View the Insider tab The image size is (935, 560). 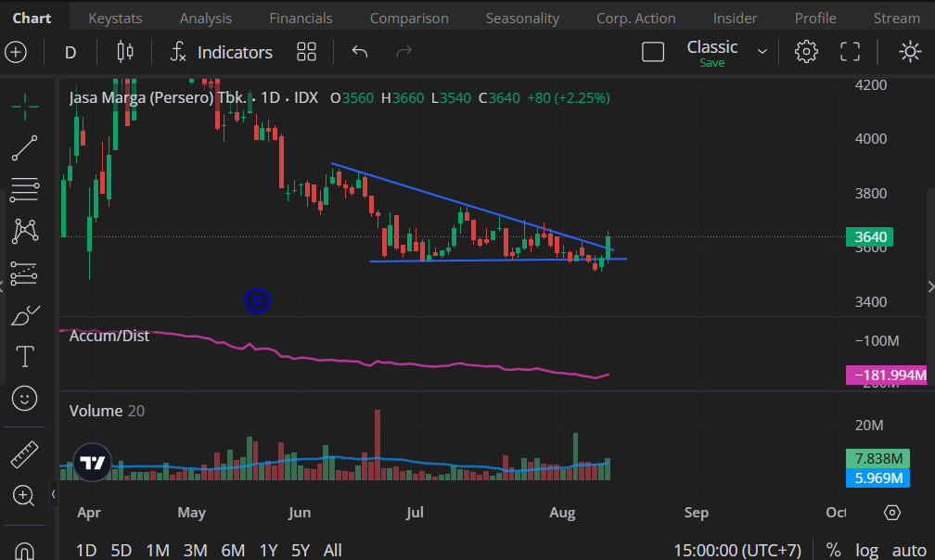736,19
